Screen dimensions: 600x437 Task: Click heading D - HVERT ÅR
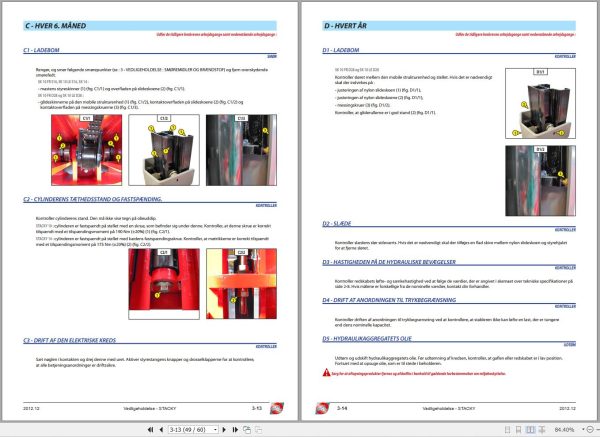345,26
